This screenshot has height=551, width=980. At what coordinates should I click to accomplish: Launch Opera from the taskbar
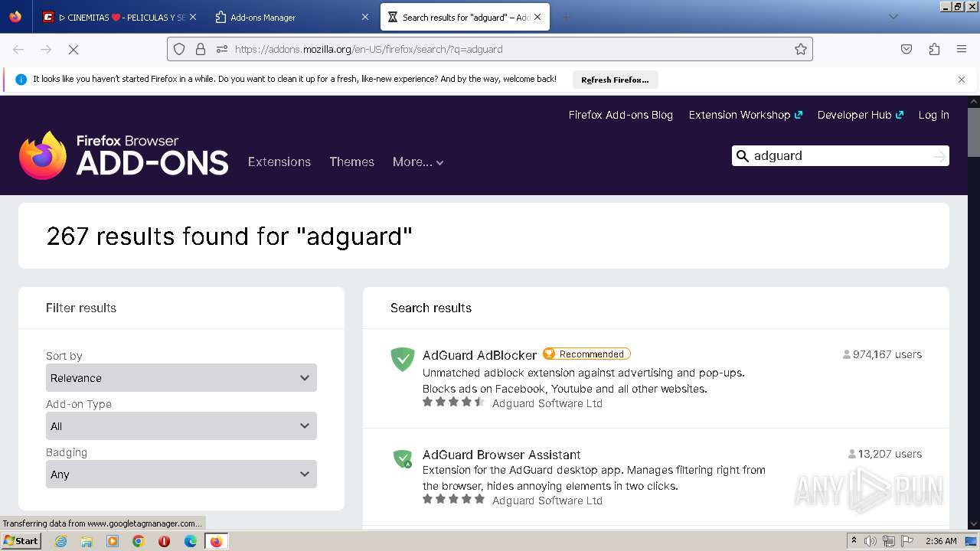click(164, 541)
